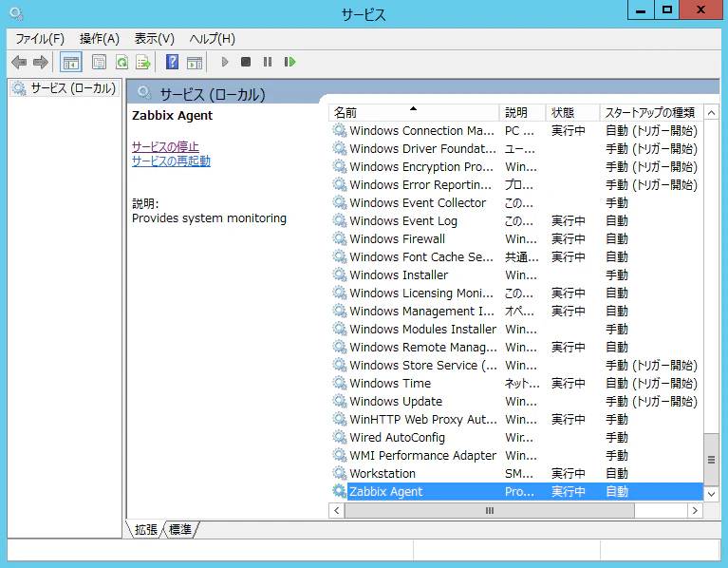The image size is (728, 568).
Task: Click gear icon of Windows Time row
Action: [340, 383]
